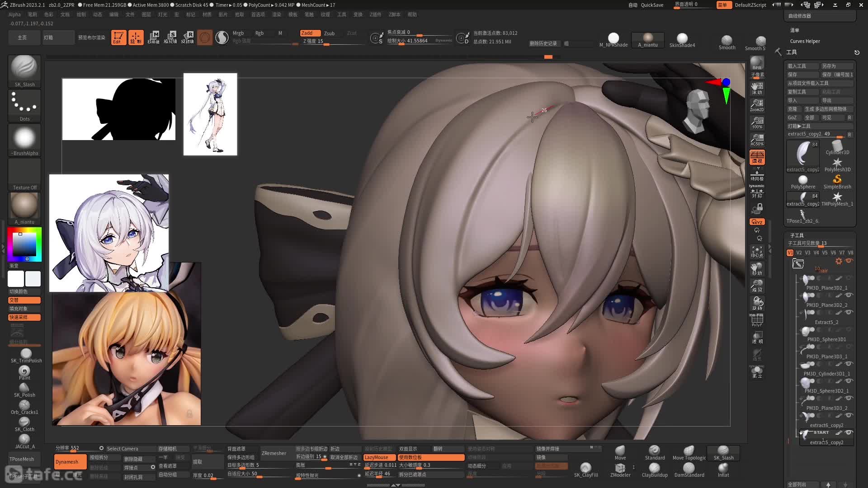Click the Sculptris Pro sphere icon
Screen dimensions: 868x488
click(222, 38)
